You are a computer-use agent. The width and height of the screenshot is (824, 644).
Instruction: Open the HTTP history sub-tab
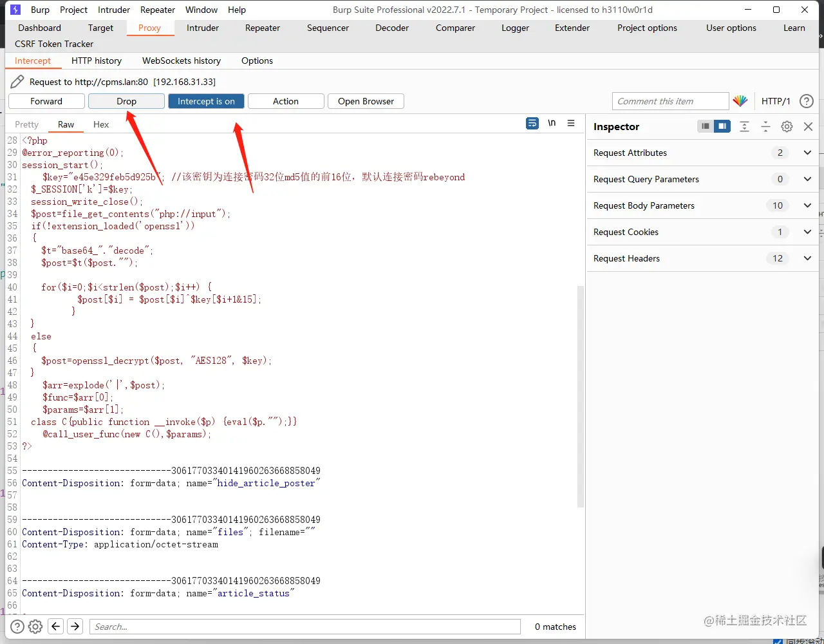[x=97, y=61]
